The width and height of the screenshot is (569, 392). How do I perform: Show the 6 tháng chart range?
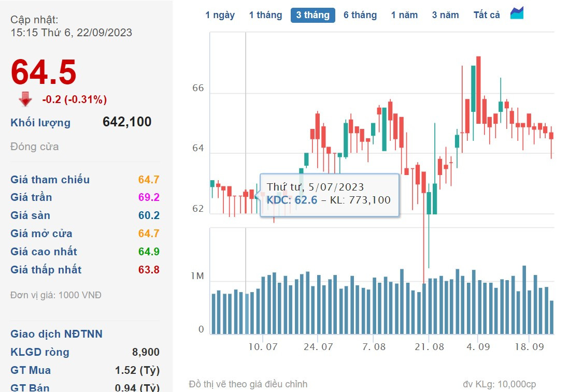[x=360, y=15]
